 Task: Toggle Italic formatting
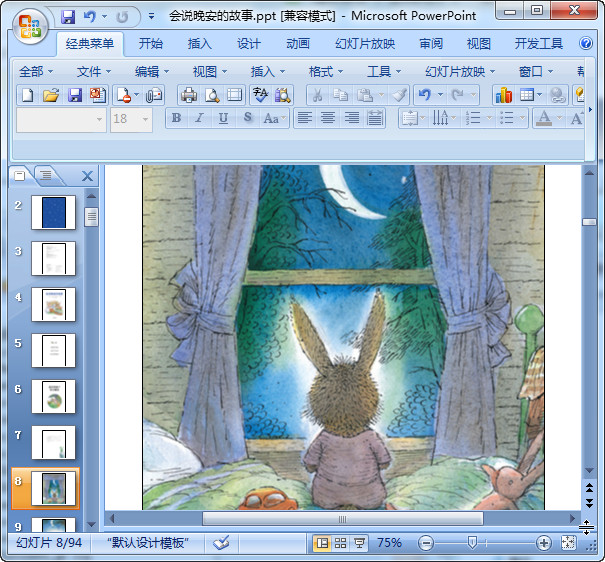pos(199,118)
